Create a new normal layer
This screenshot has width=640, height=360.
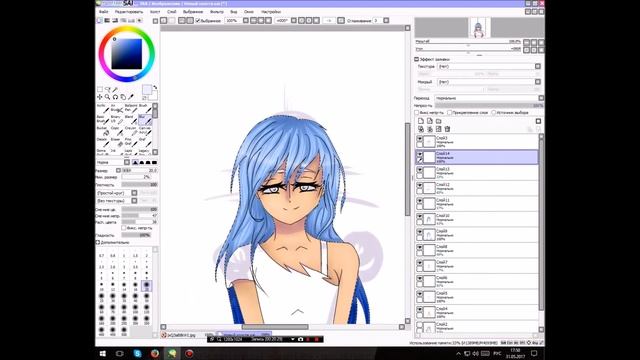pyautogui.click(x=421, y=121)
